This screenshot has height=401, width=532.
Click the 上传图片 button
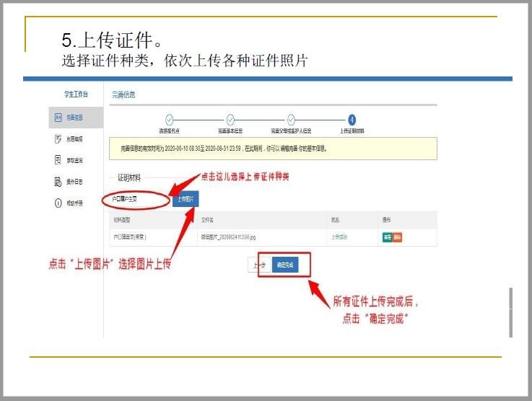point(186,199)
